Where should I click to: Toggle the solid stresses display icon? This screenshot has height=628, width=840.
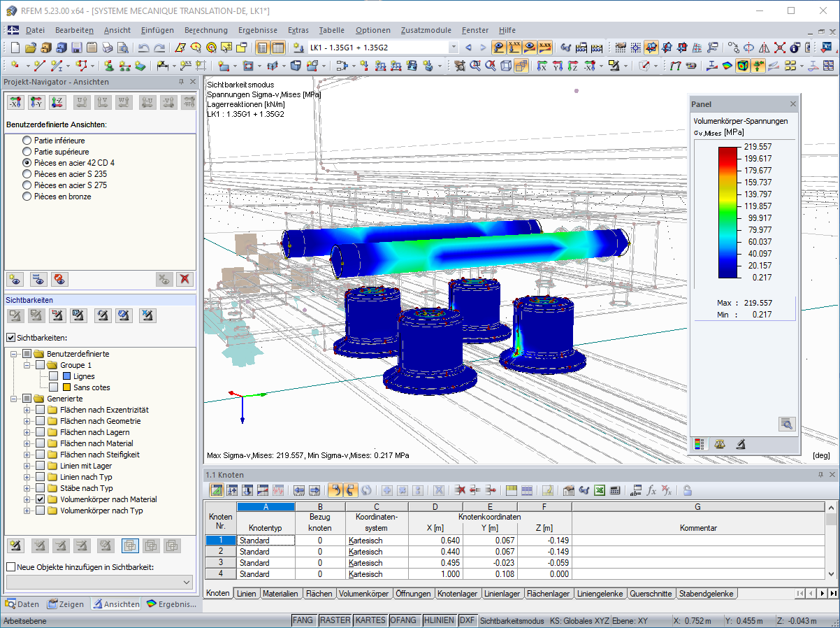(x=742, y=66)
